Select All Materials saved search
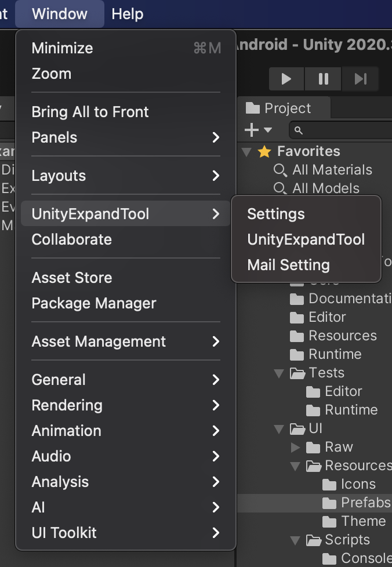Screen dimensions: 392x567 click(x=332, y=170)
